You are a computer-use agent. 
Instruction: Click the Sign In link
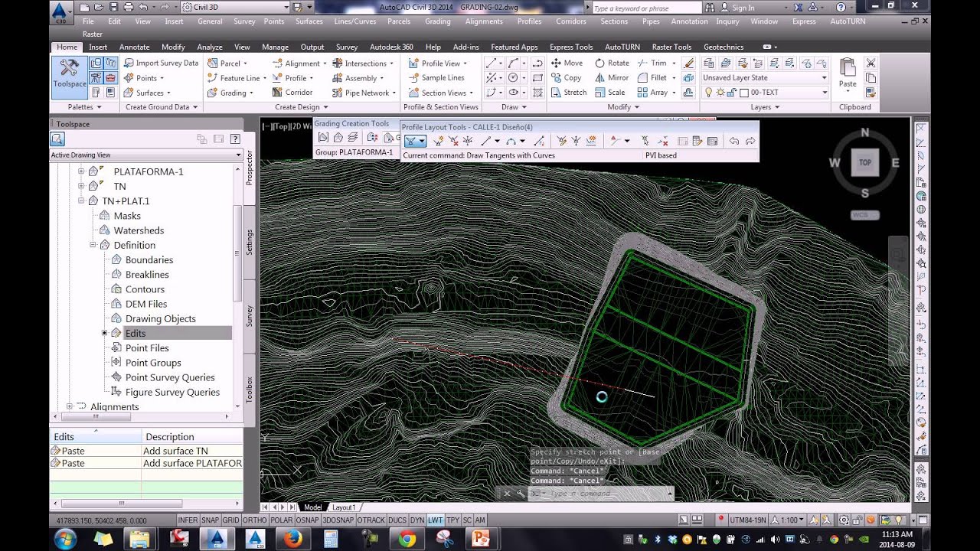743,8
